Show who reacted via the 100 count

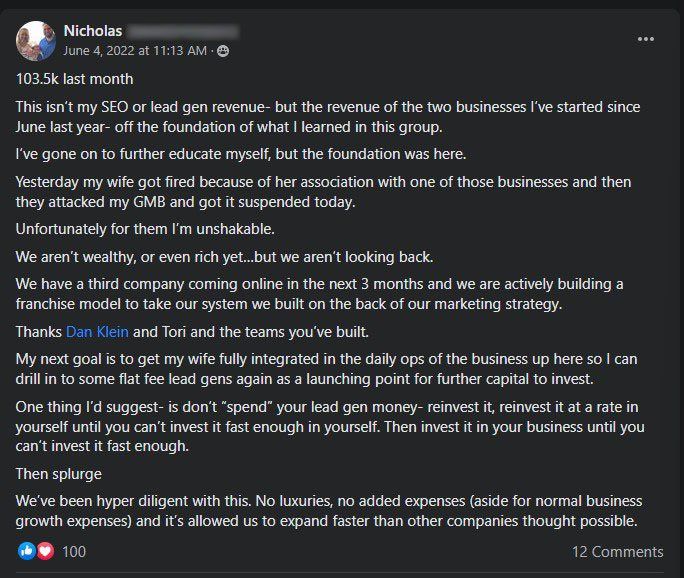click(74, 552)
